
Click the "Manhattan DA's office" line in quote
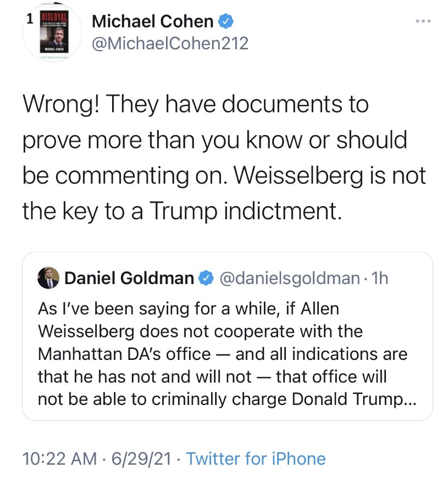[124, 354]
